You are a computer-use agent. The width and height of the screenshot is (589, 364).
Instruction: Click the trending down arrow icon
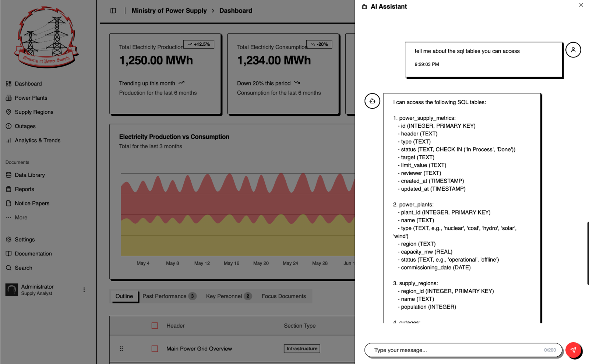pyautogui.click(x=297, y=83)
